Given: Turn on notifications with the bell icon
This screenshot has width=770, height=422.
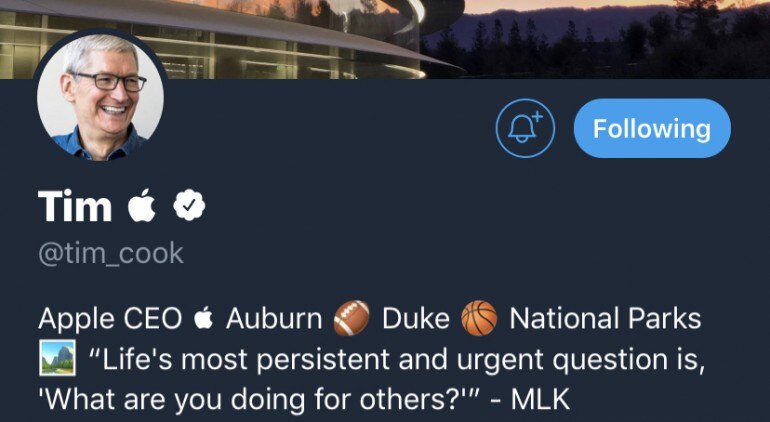Looking at the screenshot, I should pos(524,129).
